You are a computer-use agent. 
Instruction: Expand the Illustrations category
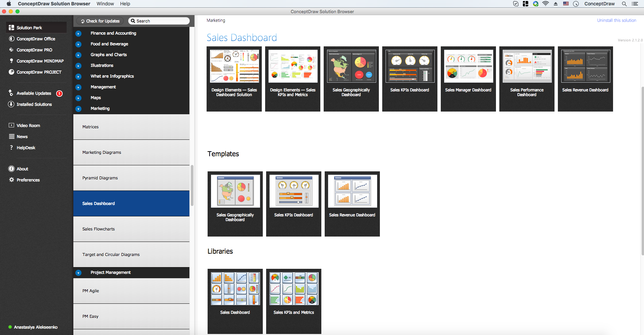78,66
